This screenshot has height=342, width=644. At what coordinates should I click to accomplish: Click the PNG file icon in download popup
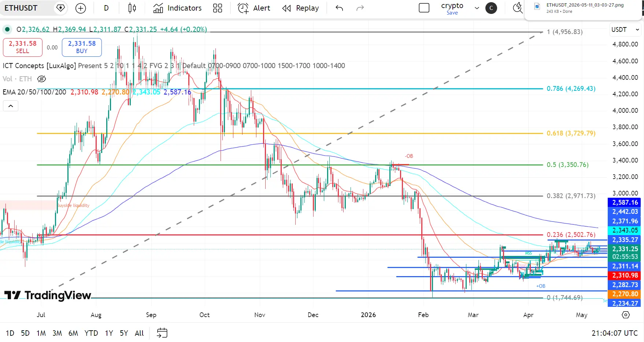pos(537,6)
